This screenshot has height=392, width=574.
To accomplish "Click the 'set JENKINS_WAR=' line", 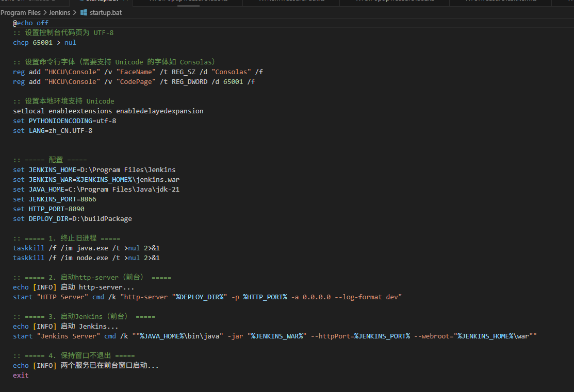I will pos(96,180).
